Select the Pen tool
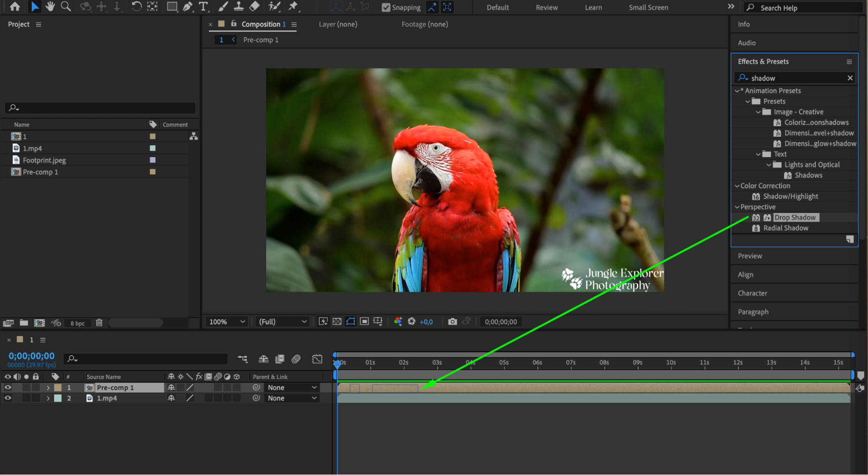 (188, 7)
